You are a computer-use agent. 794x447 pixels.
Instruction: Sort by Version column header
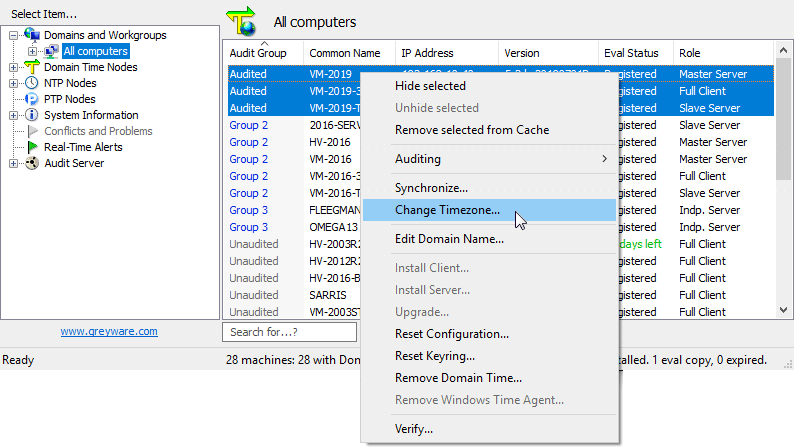tap(548, 53)
